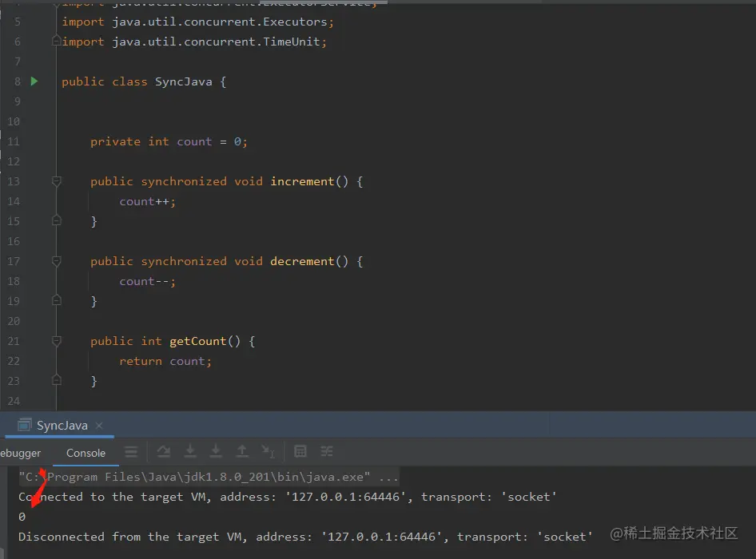
Task: Close the SyncJava debug session tab
Action: click(99, 426)
